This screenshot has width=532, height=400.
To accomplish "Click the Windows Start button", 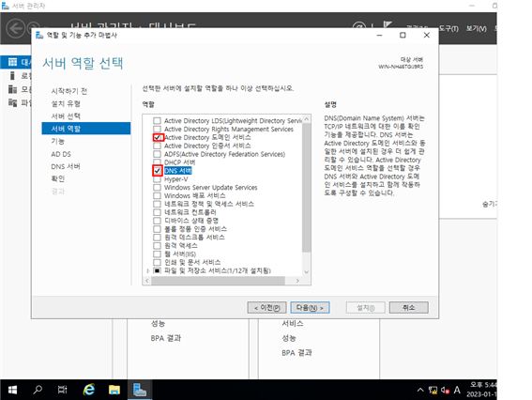I will (x=12, y=390).
